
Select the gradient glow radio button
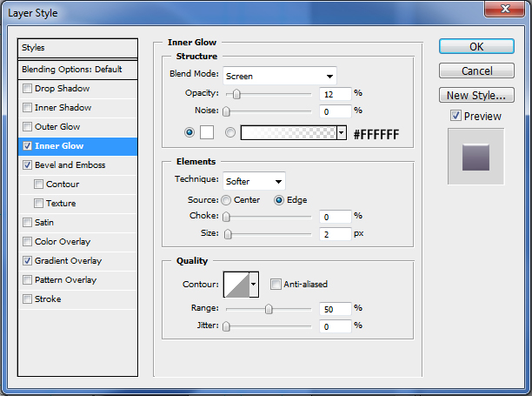click(230, 132)
